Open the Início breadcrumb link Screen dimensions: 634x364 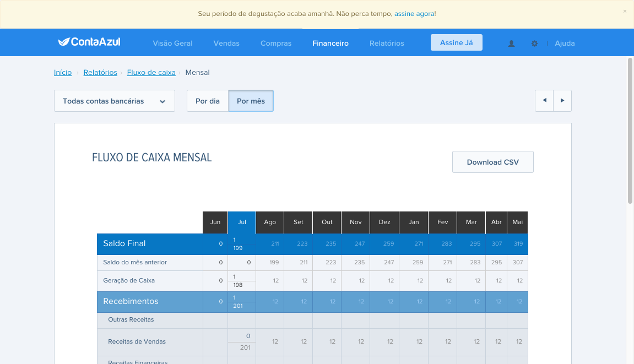tap(63, 72)
